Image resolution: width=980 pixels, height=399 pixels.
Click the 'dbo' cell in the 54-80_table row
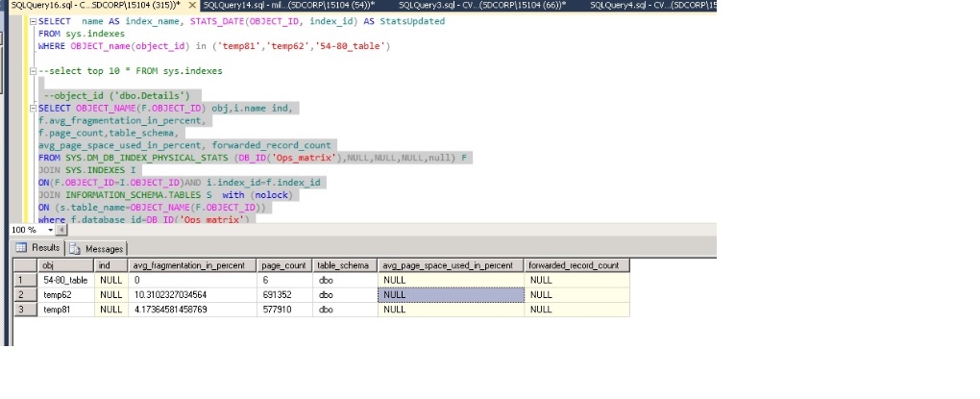coord(345,280)
